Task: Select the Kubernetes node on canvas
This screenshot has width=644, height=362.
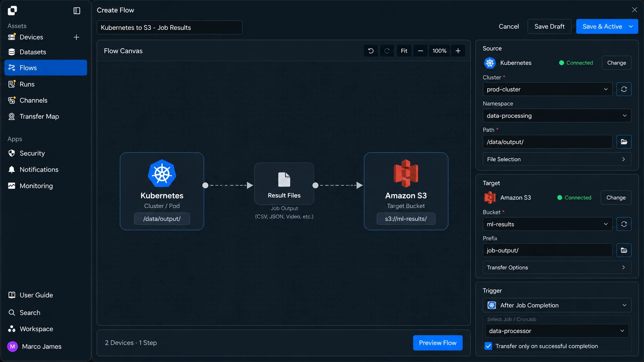Action: 162,191
